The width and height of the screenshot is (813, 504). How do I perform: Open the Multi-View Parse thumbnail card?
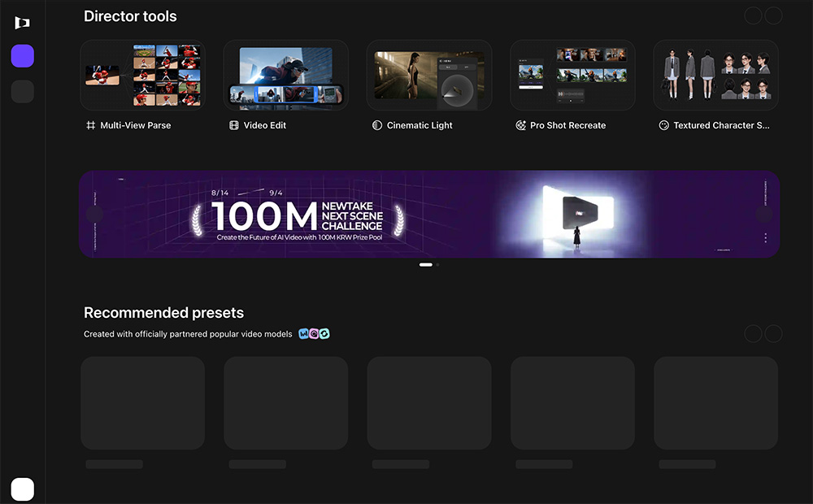pos(142,75)
